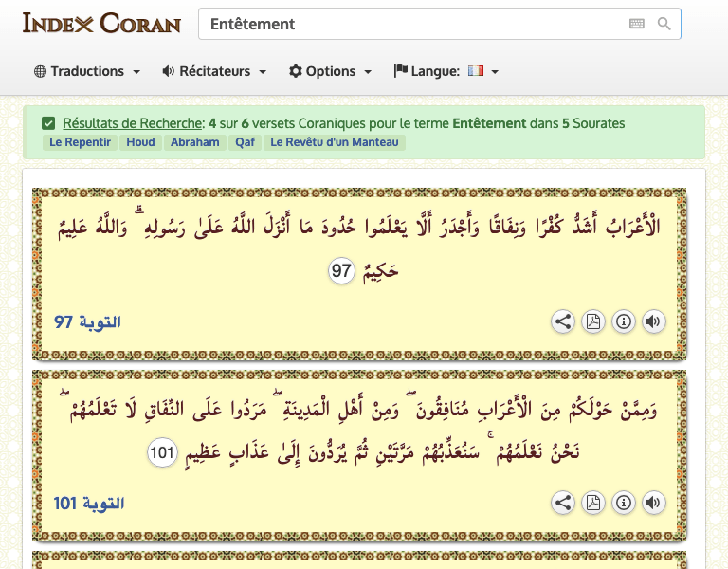Expand the Traductions dropdown
This screenshot has height=569, width=728.
87,71
